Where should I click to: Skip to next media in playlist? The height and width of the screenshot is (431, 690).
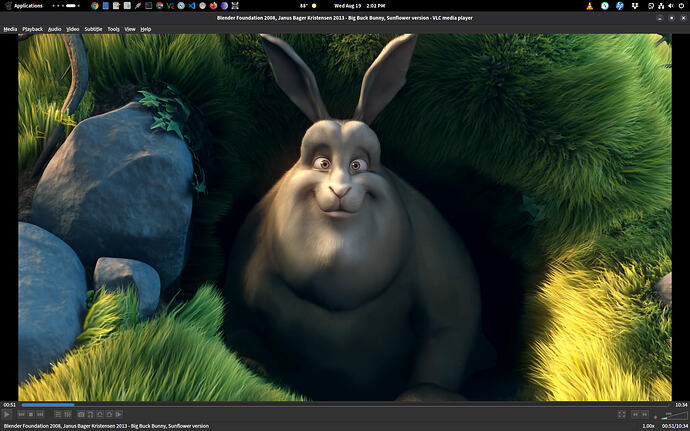click(x=40, y=414)
